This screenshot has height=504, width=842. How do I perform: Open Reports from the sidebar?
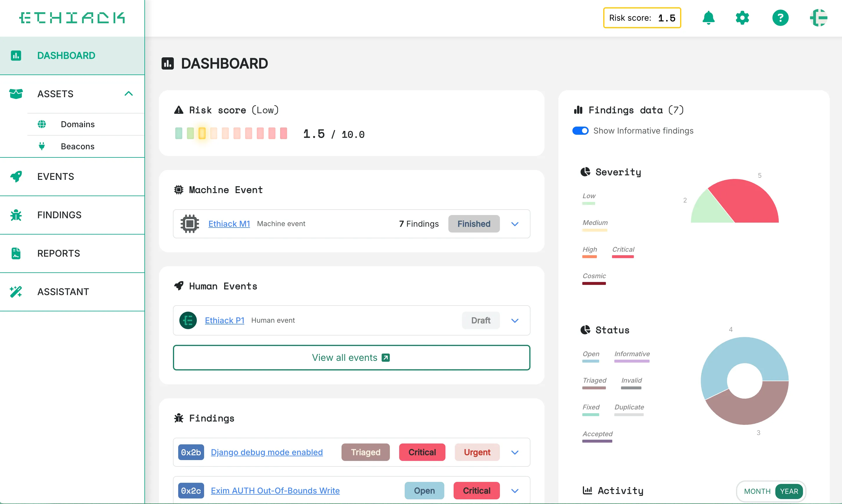(x=16, y=253)
